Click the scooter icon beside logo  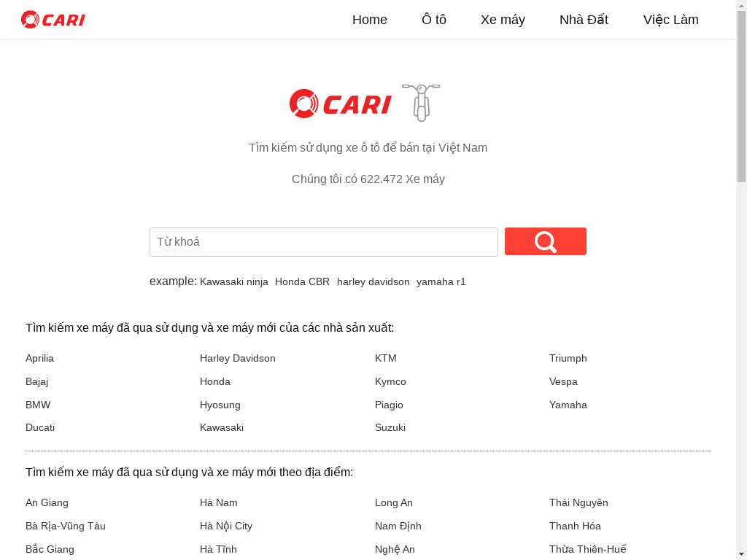click(x=421, y=102)
